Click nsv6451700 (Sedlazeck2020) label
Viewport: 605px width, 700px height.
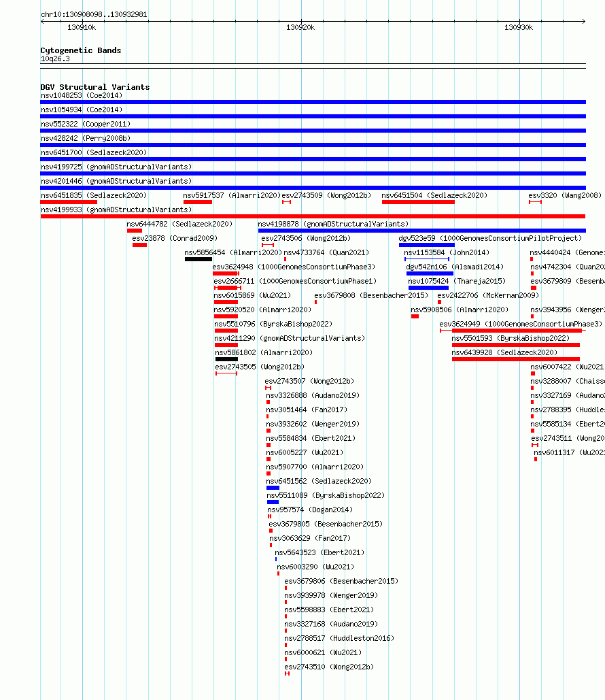tap(94, 152)
